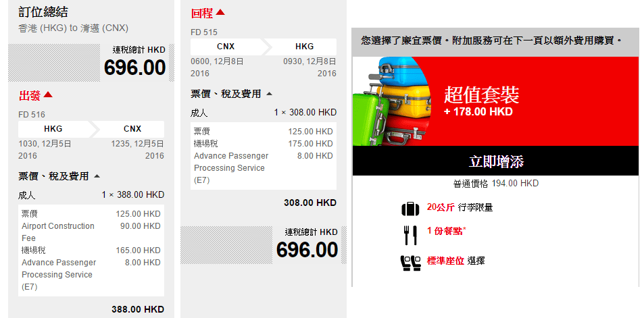Collapse the 出發 departure section red arrow
The height and width of the screenshot is (318, 644).
click(48, 95)
